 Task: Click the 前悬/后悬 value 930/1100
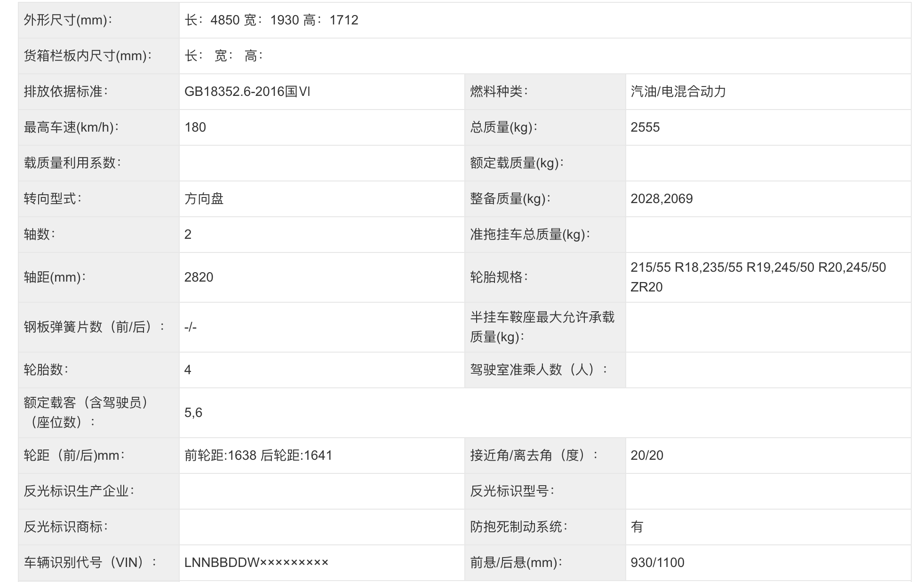657,563
